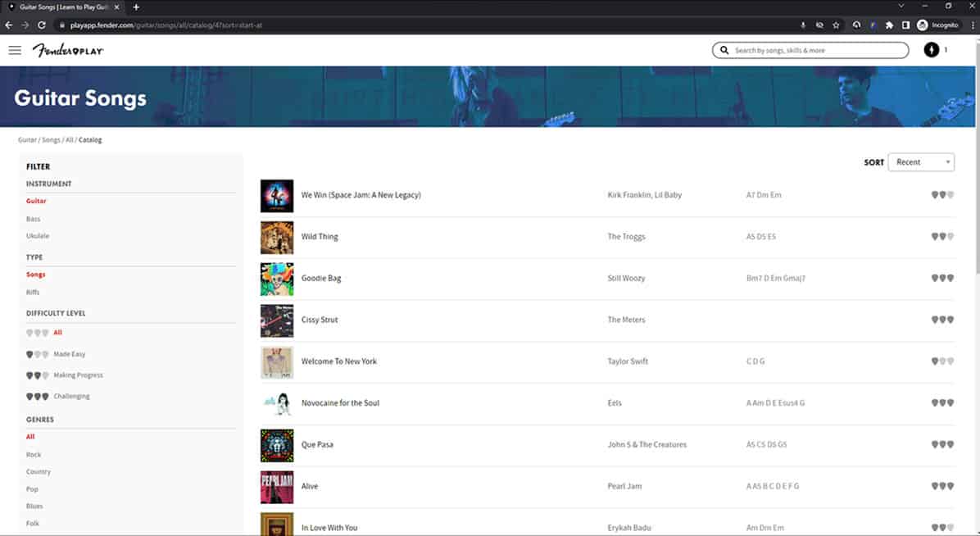
Task: Filter genre by Folk
Action: click(33, 524)
